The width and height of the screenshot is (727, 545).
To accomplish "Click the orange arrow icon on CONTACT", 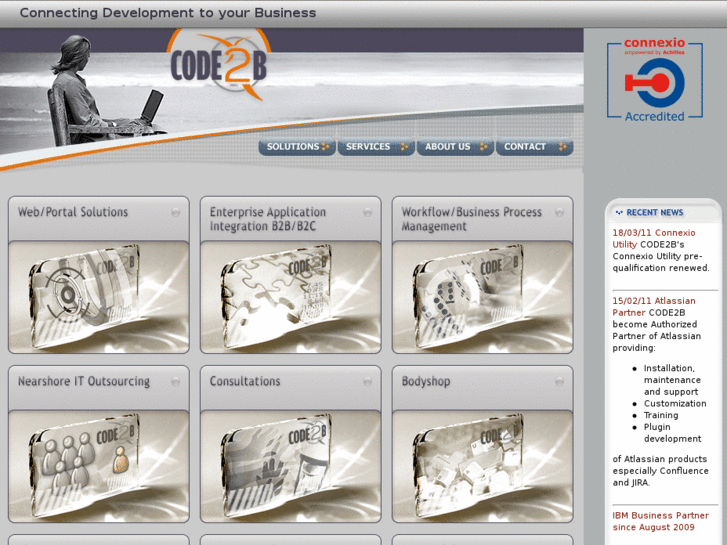I will pos(563,147).
